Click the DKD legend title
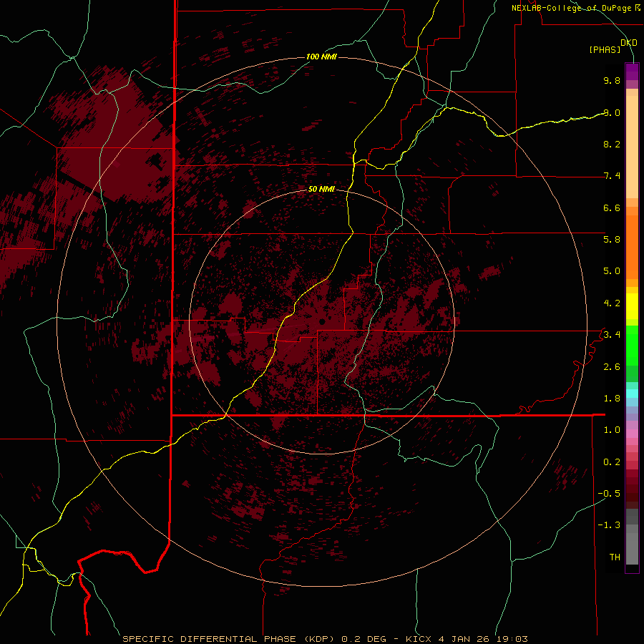This screenshot has width=644, height=644. click(629, 42)
